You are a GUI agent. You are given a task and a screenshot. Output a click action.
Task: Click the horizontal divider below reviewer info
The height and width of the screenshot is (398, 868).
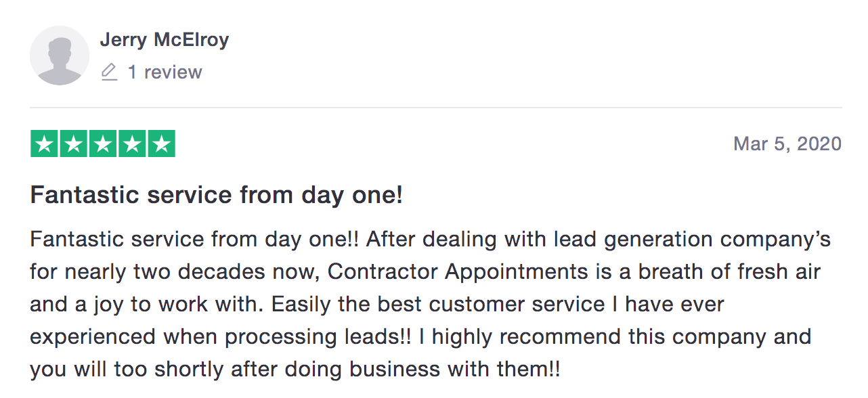coord(436,108)
